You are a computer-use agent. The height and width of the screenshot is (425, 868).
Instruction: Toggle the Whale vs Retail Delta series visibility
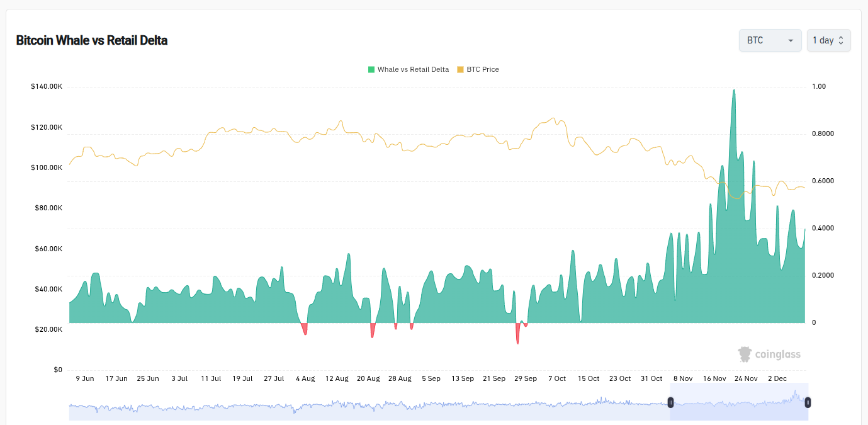[x=408, y=69]
